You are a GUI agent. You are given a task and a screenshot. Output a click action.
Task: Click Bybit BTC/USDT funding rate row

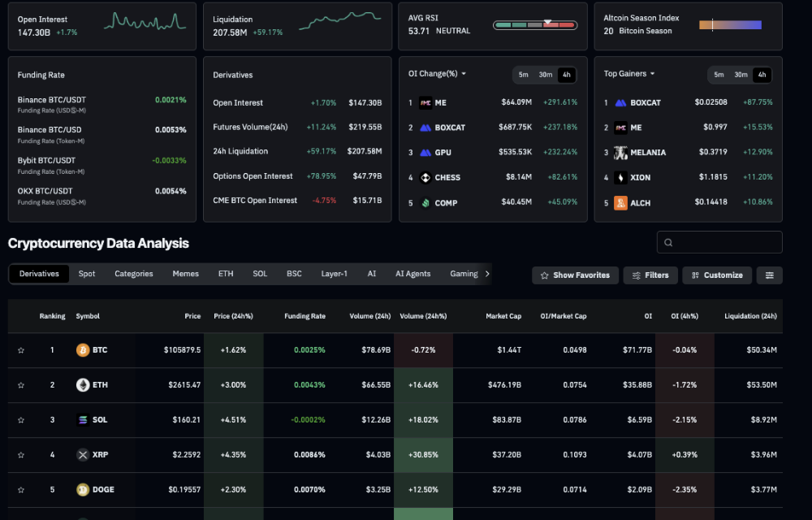pyautogui.click(x=102, y=165)
